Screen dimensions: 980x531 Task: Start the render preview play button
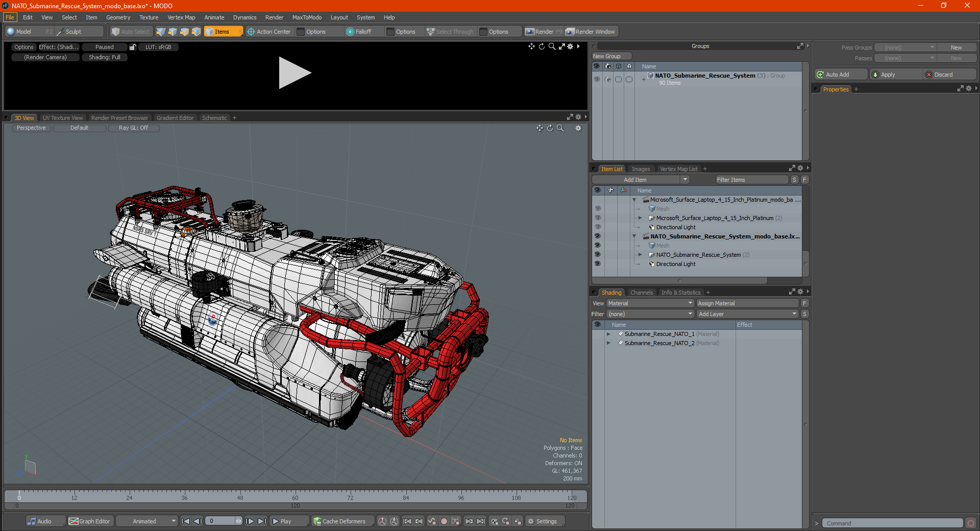point(295,73)
